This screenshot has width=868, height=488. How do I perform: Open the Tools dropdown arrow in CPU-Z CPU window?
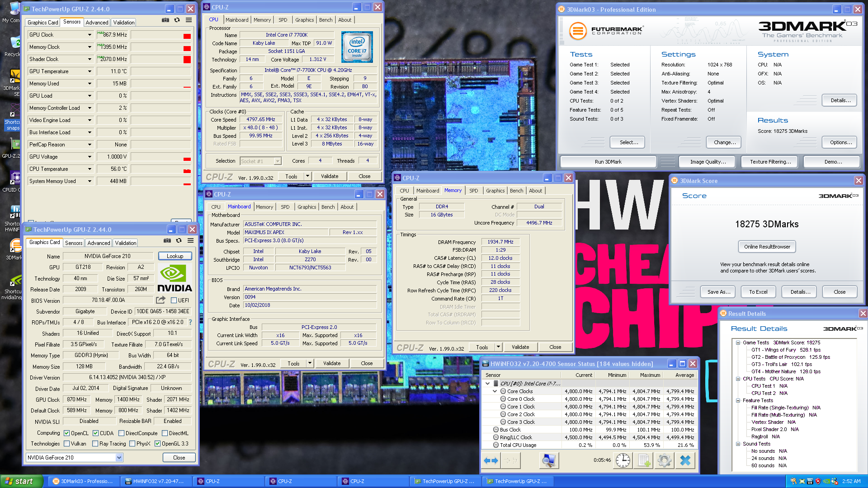pyautogui.click(x=307, y=176)
